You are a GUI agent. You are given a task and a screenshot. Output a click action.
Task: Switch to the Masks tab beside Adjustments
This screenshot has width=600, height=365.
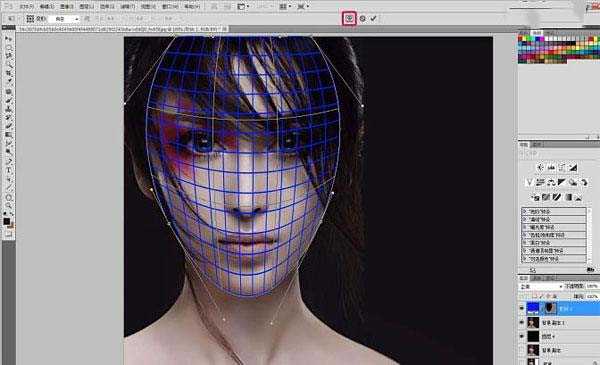[537, 145]
